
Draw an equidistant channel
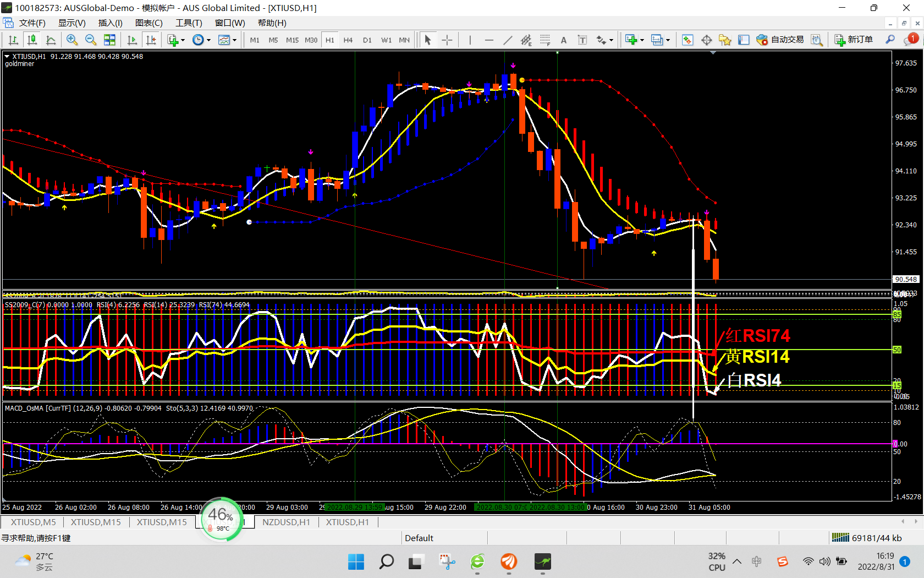click(x=526, y=40)
